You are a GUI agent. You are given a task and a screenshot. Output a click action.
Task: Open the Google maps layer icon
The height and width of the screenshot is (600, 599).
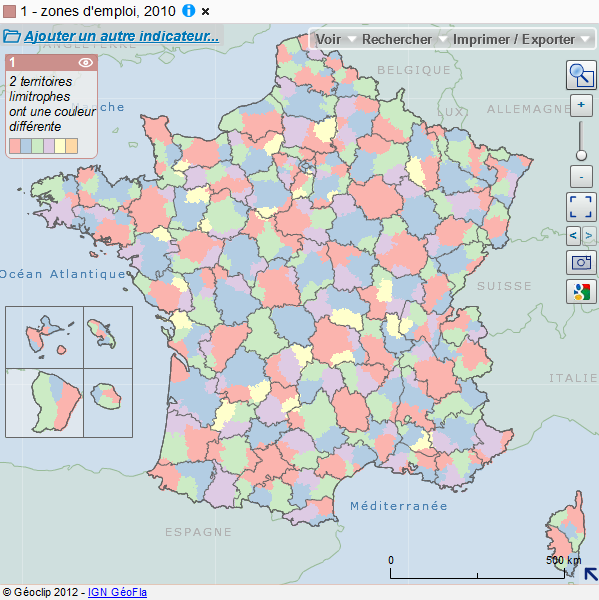click(581, 292)
